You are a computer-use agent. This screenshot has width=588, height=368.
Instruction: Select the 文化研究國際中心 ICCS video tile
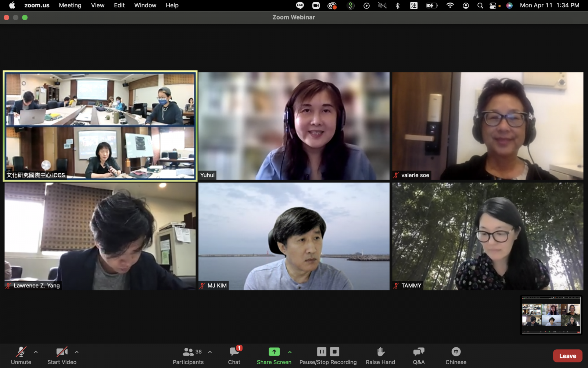(100, 126)
